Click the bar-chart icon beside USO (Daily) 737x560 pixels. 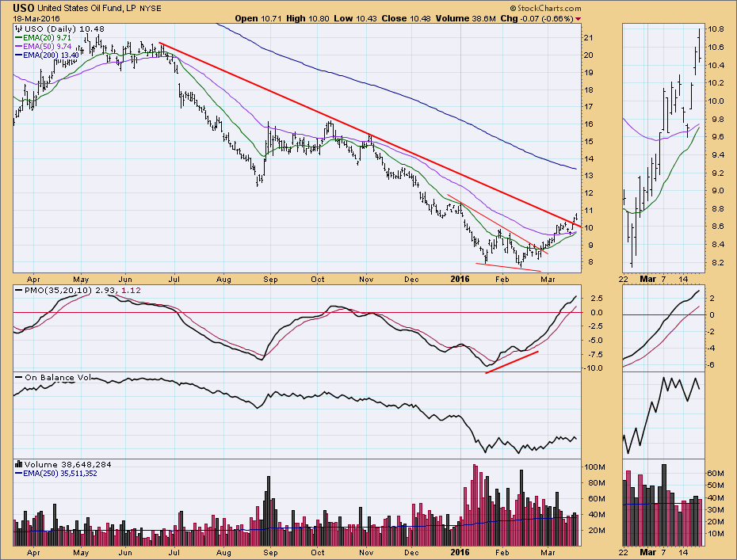pos(19,29)
